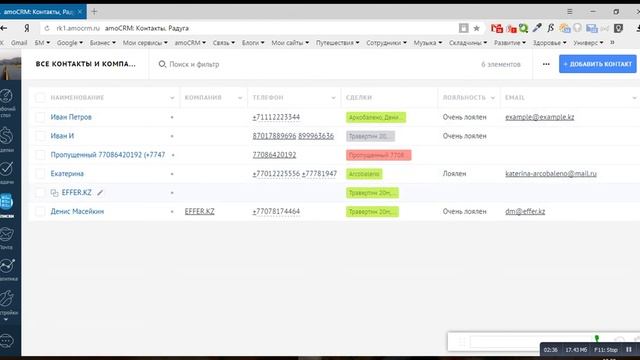This screenshot has width=640, height=360.
Task: Expand the Наименование column dropdown arrow
Action: click(172, 98)
